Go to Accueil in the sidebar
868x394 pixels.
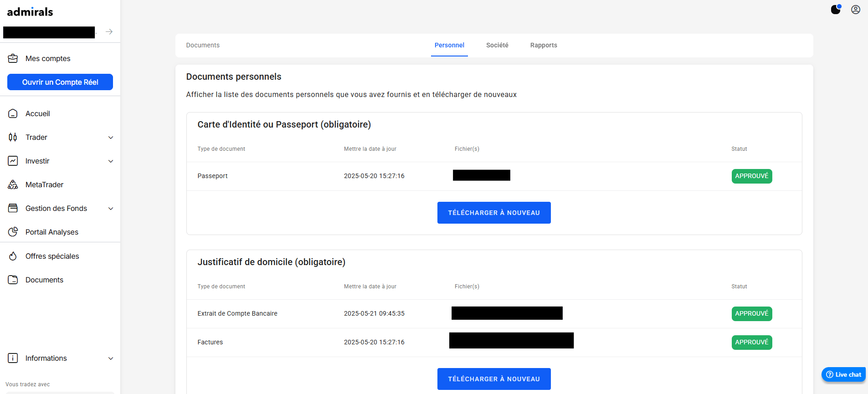[x=38, y=113]
